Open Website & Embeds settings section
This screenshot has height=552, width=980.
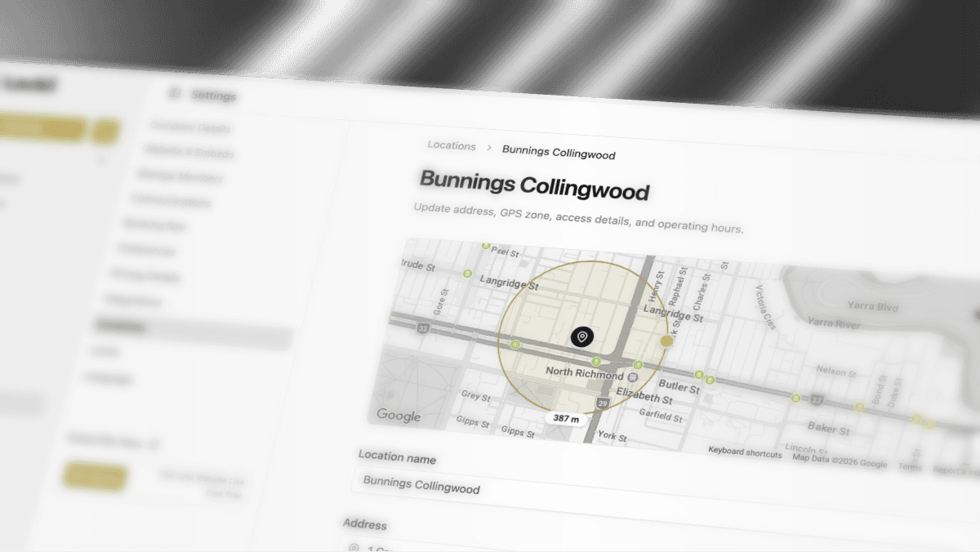(189, 153)
